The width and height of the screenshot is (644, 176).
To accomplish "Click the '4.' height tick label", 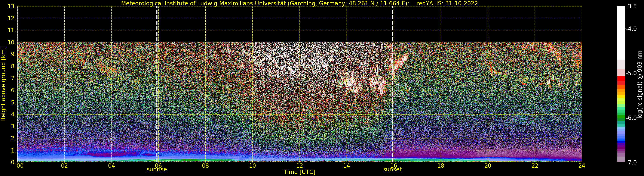I will pyautogui.click(x=13, y=114).
